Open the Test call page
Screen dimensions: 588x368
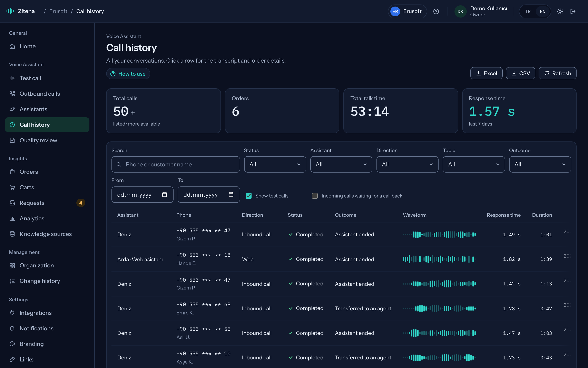pos(47,78)
